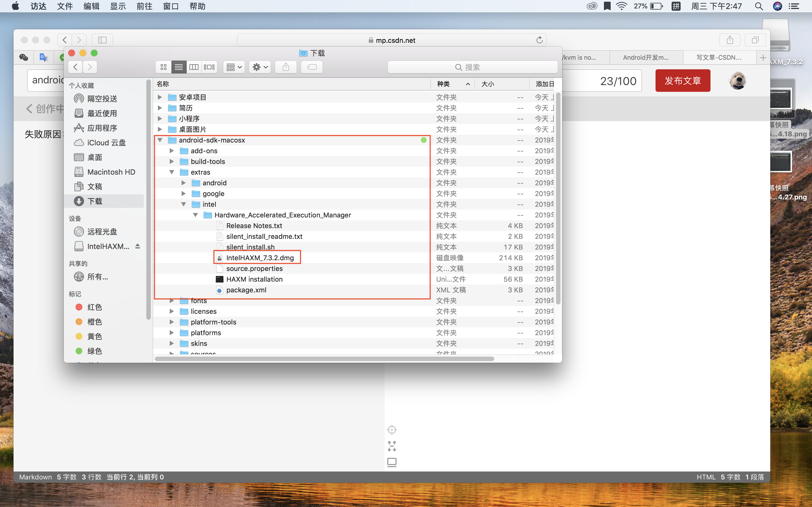Open the group-by arrangement dropdown
The height and width of the screenshot is (507, 812).
pyautogui.click(x=233, y=67)
